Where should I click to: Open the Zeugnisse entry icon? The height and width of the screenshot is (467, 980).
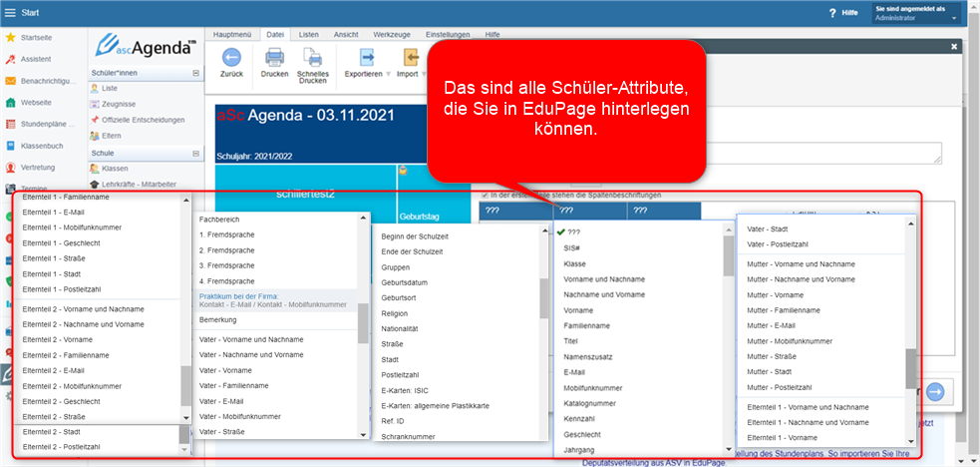[95, 105]
